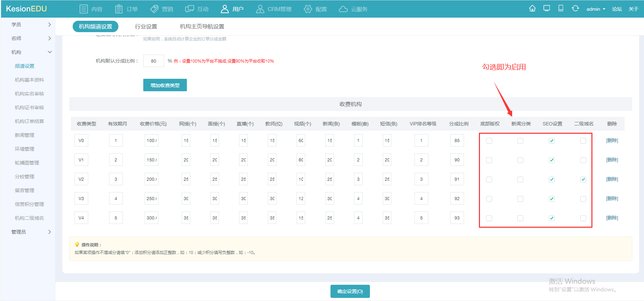Switch to the 机构主页导航设置 tab
Viewport: 644px width, 301px height.
pos(202,27)
